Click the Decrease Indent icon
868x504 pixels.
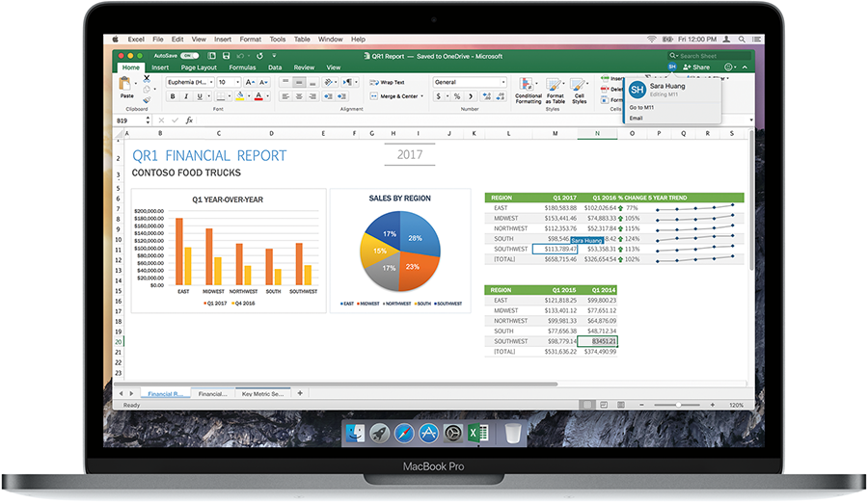tap(328, 96)
